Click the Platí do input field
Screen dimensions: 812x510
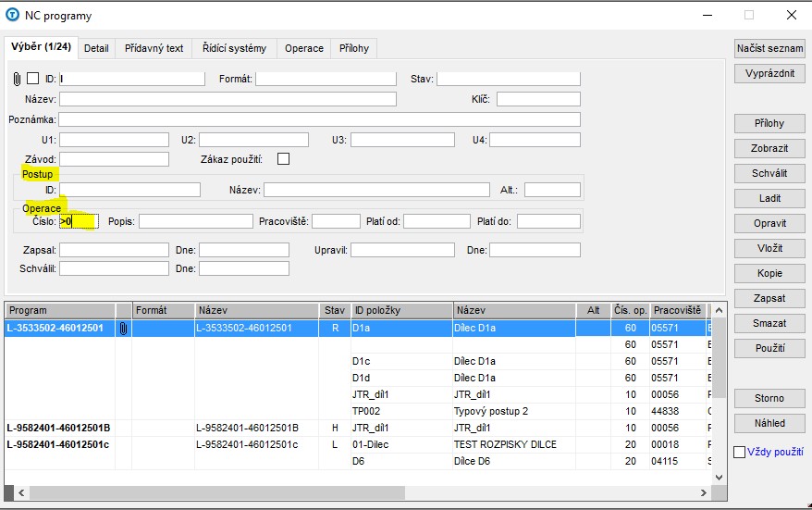click(548, 221)
